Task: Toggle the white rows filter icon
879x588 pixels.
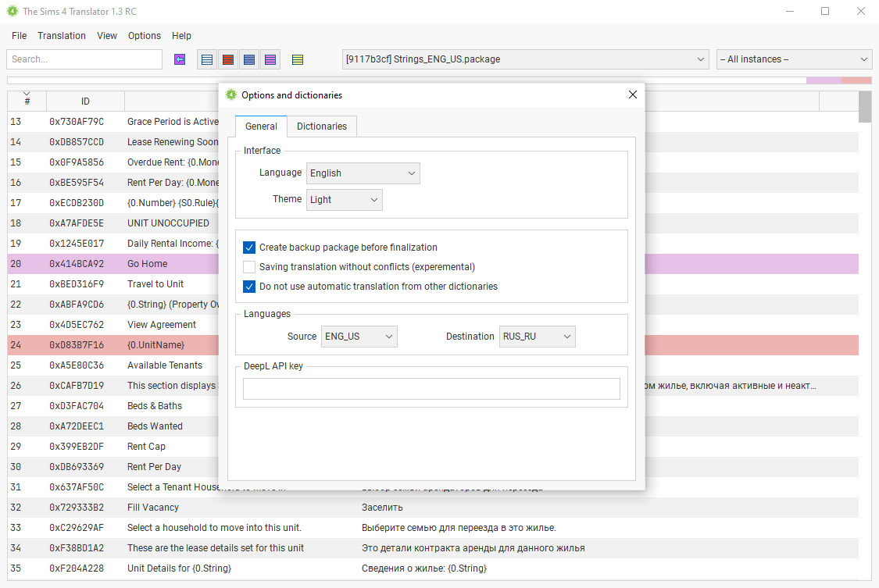Action: (x=207, y=59)
